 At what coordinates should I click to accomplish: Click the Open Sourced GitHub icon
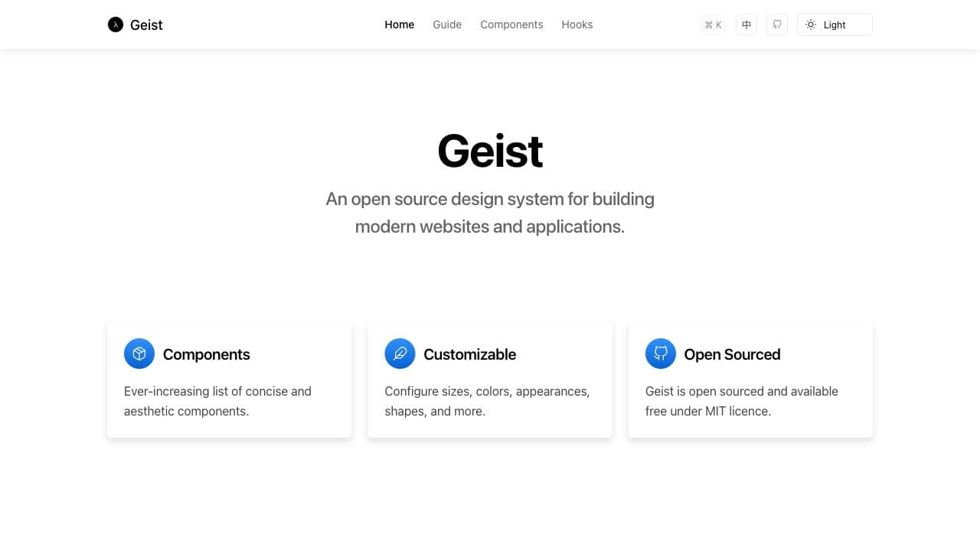661,354
